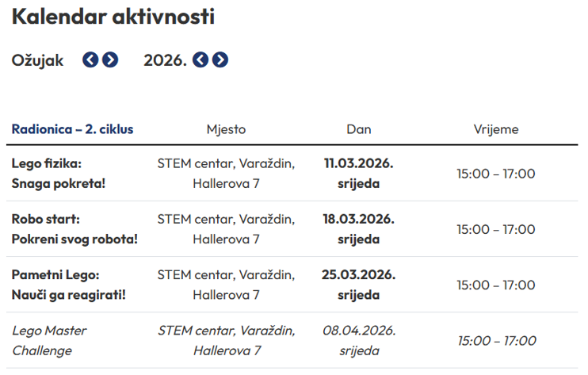Click next year arrow beside 2026.

[x=220, y=59]
